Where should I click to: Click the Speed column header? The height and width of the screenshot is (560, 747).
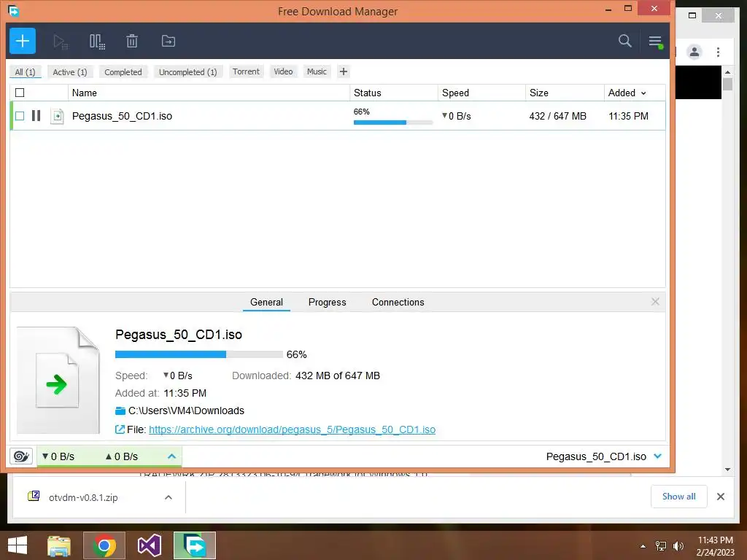[481, 93]
